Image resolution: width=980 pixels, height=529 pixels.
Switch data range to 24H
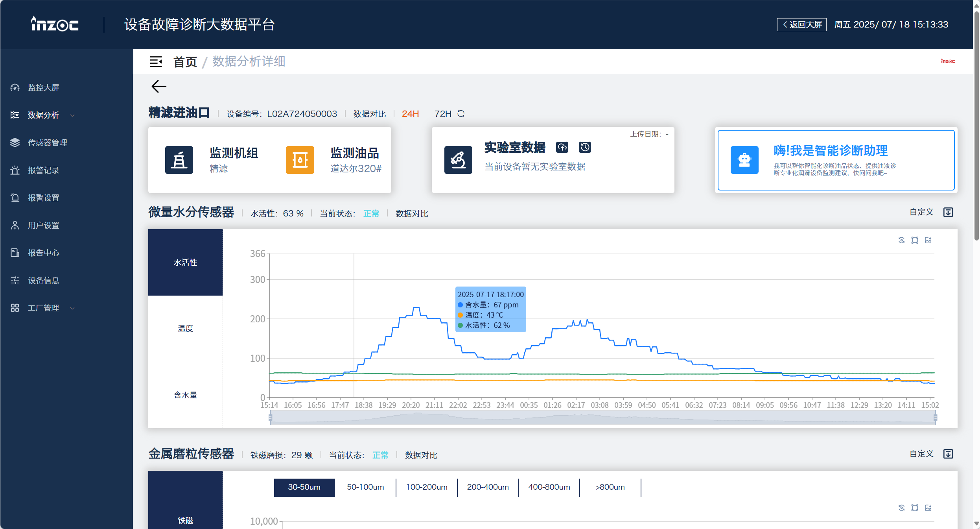[410, 114]
